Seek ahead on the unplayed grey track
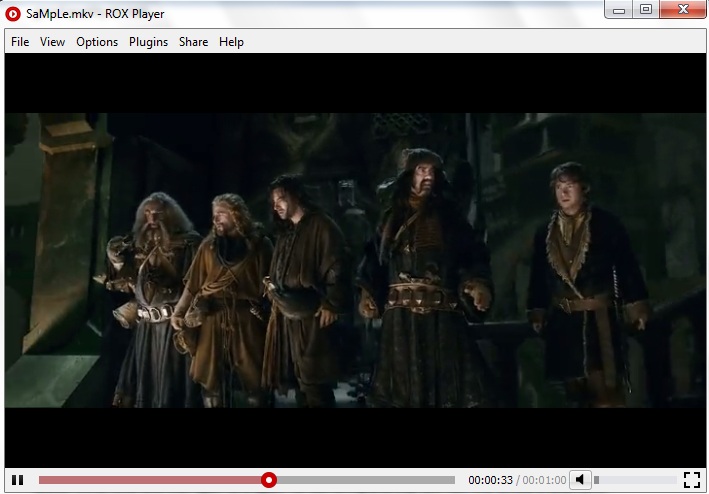 click(365, 480)
